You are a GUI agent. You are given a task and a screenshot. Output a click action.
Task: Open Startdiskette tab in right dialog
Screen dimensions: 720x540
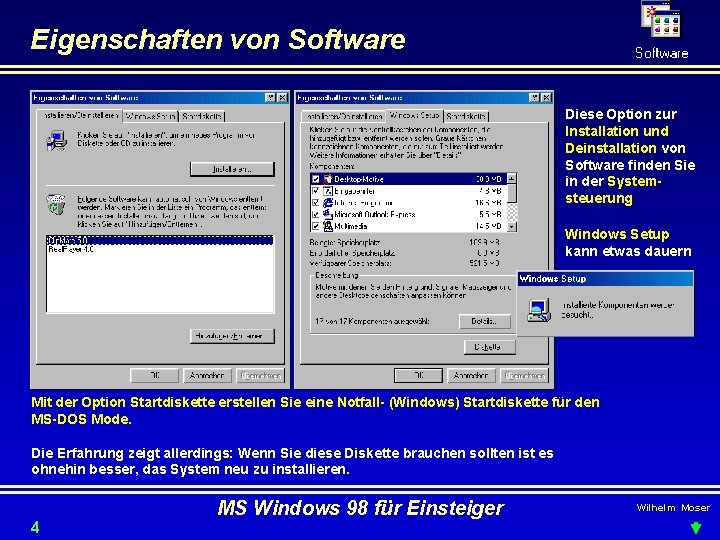pyautogui.click(x=466, y=116)
